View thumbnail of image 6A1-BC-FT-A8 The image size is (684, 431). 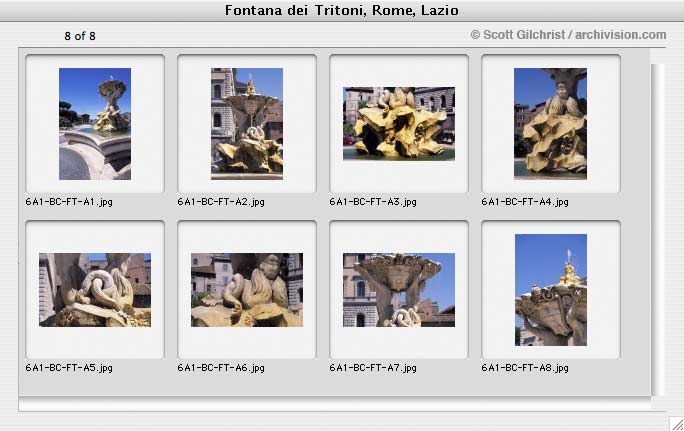551,290
